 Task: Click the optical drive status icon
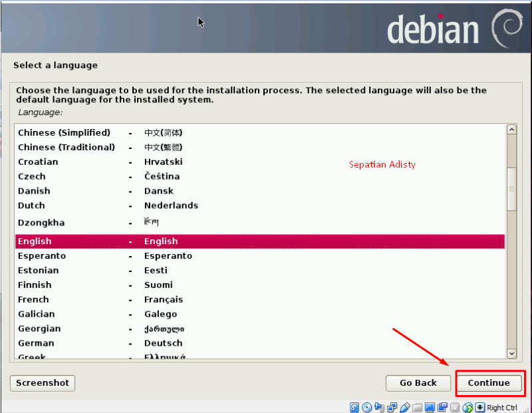pyautogui.click(x=367, y=407)
